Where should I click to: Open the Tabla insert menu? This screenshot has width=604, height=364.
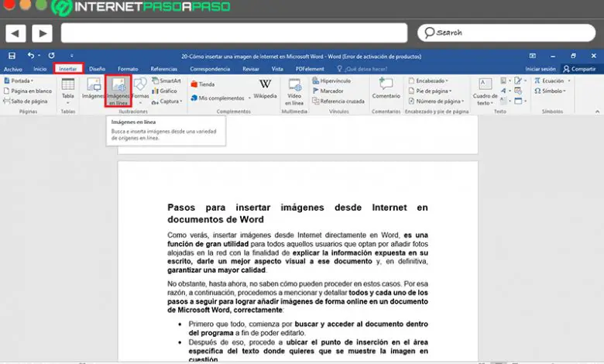pyautogui.click(x=68, y=91)
